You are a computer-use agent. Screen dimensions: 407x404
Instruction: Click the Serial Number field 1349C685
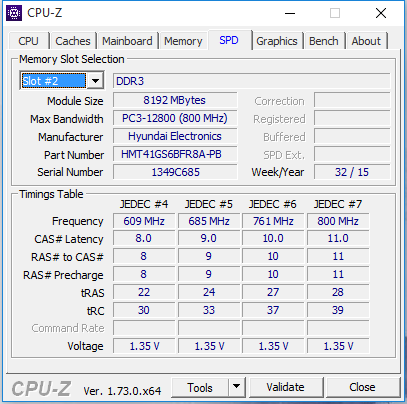tap(175, 172)
